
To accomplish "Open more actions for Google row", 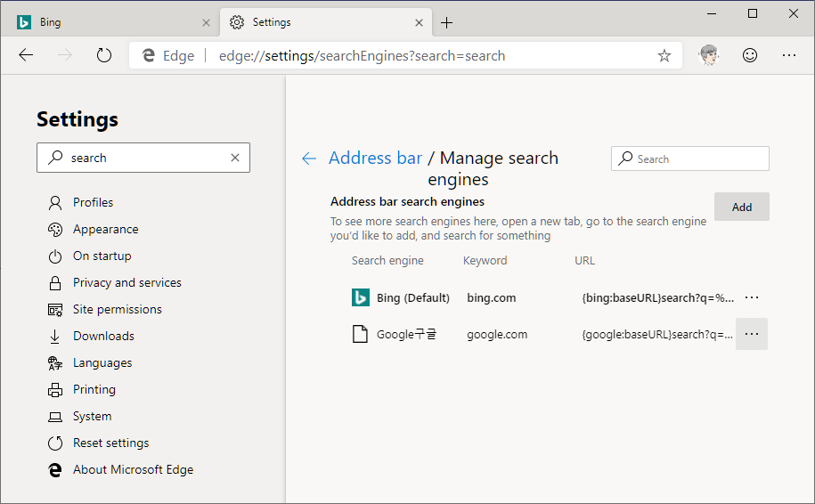I will click(x=752, y=334).
